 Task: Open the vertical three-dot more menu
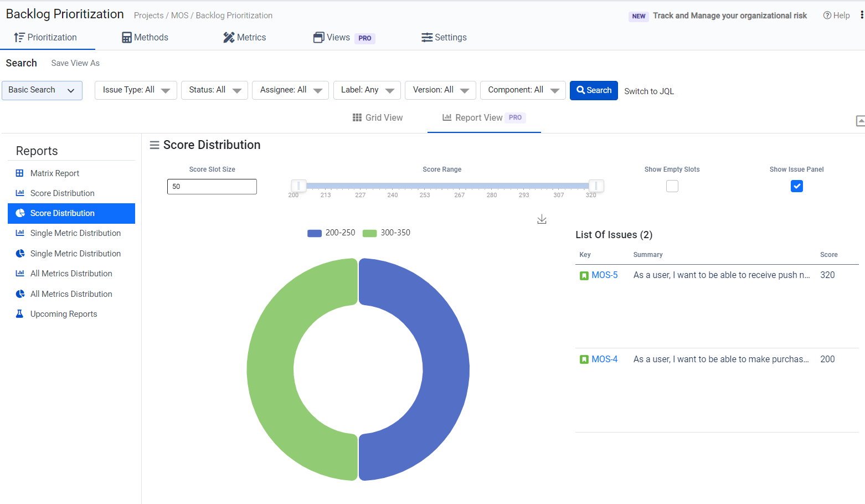861,16
